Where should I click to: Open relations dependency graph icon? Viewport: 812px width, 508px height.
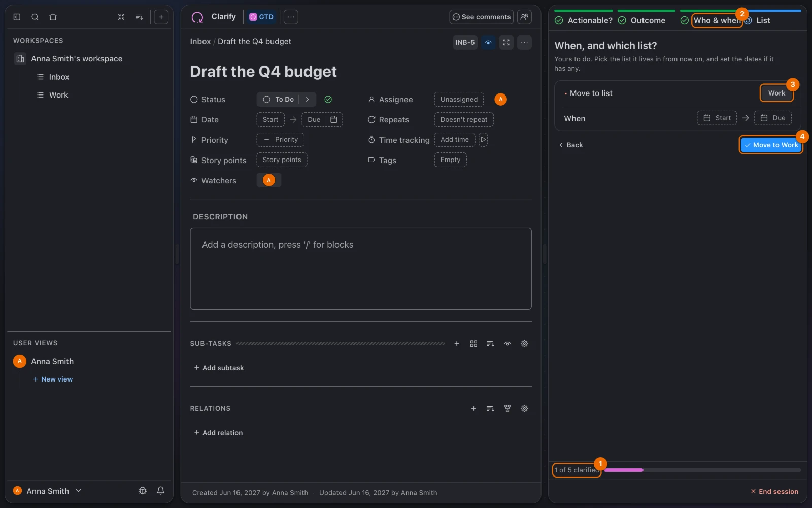point(507,408)
